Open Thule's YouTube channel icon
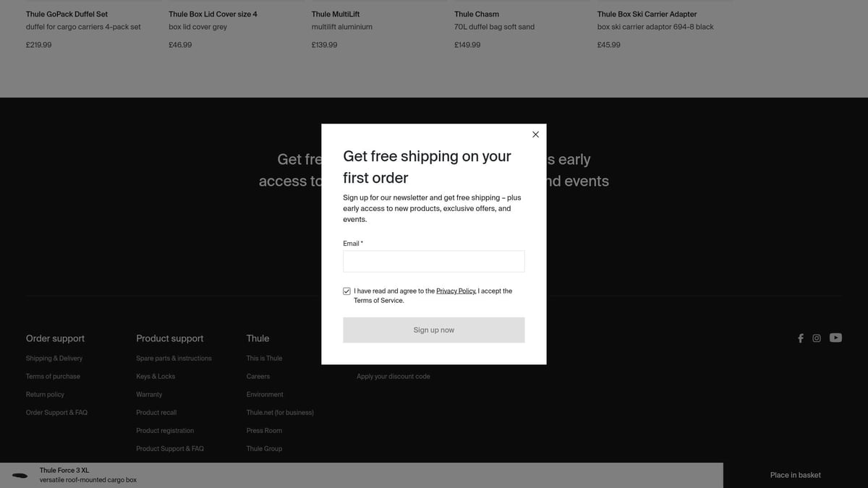 (x=835, y=338)
